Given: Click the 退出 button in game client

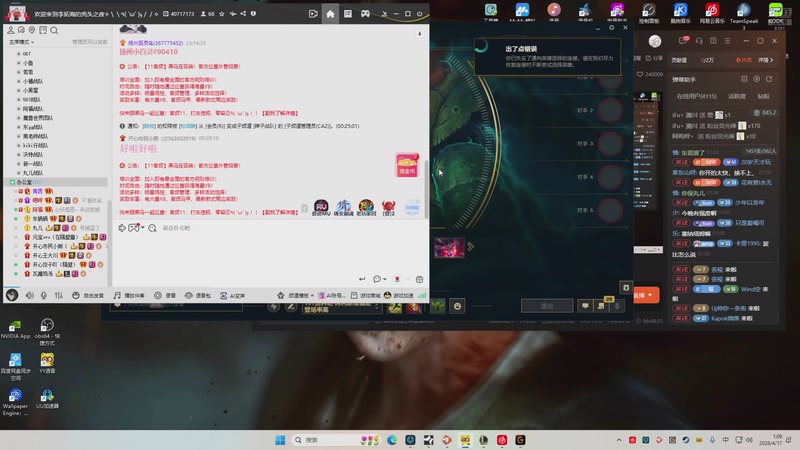Looking at the screenshot, I should tap(547, 306).
